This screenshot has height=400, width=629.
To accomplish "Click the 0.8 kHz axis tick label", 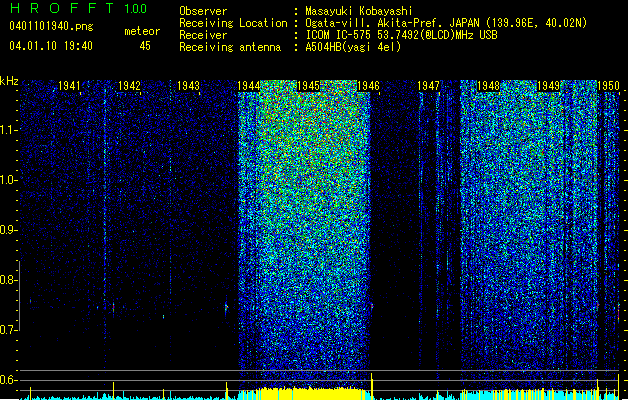I will coord(8,280).
